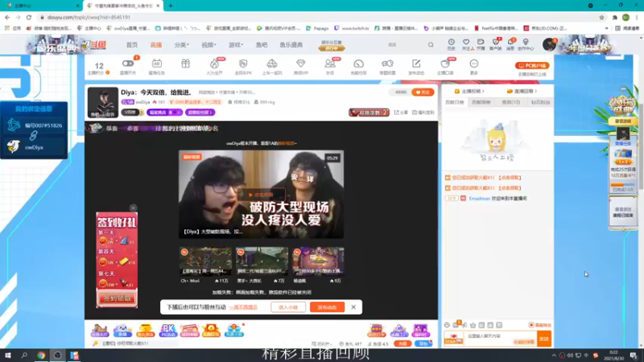Screen dimensions: 644x362
Task: Open 鱼吧 in top navigation
Action: pos(262,45)
